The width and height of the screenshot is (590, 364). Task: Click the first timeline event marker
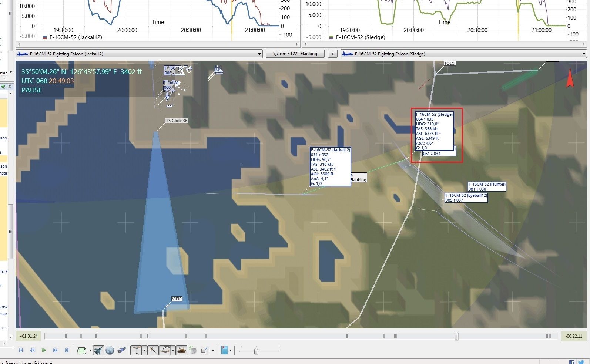(x=66, y=336)
